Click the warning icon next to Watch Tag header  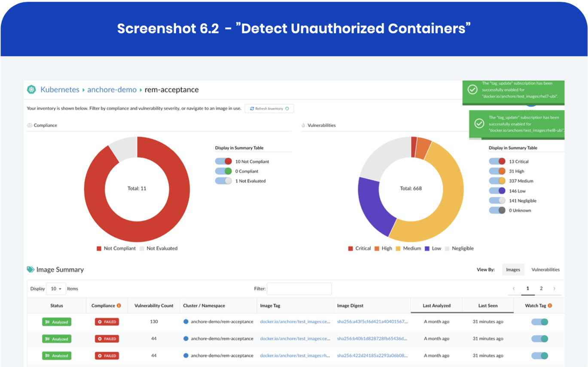[551, 305]
